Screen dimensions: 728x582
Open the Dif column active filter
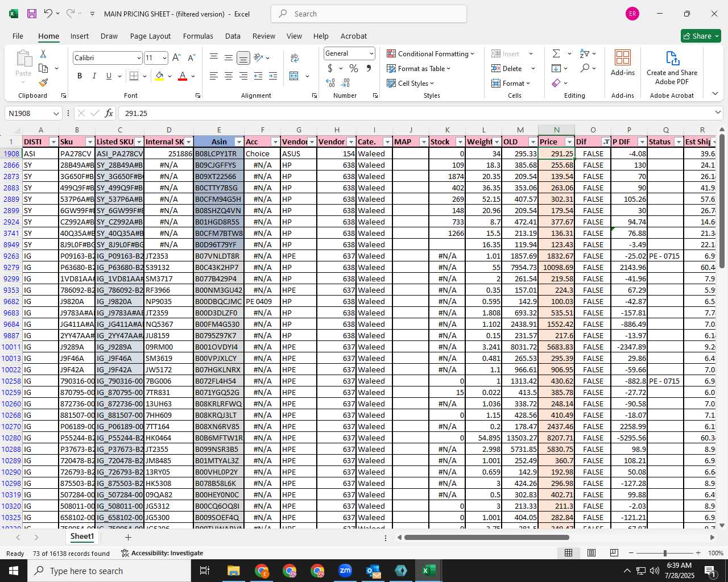(x=606, y=142)
